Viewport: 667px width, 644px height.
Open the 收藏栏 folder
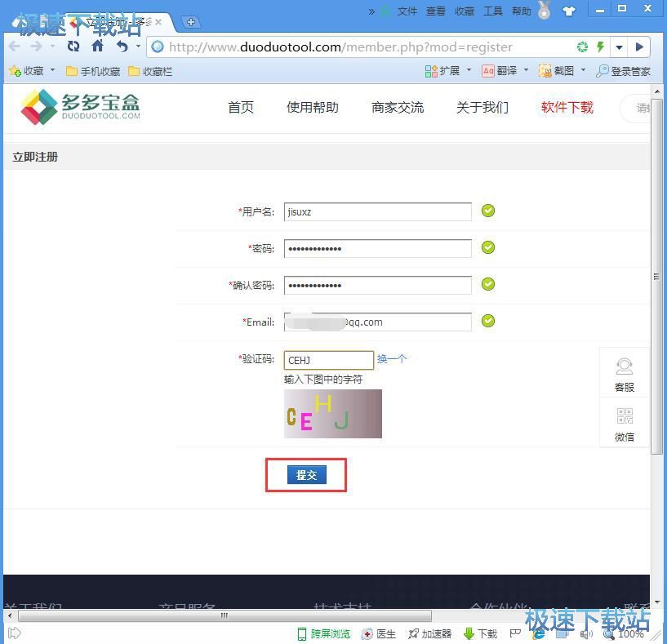pos(150,71)
